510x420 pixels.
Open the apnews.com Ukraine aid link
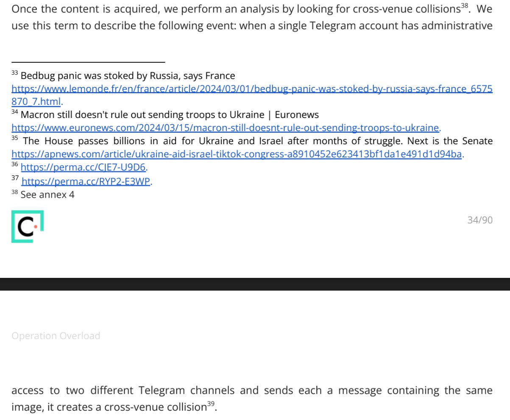click(237, 154)
